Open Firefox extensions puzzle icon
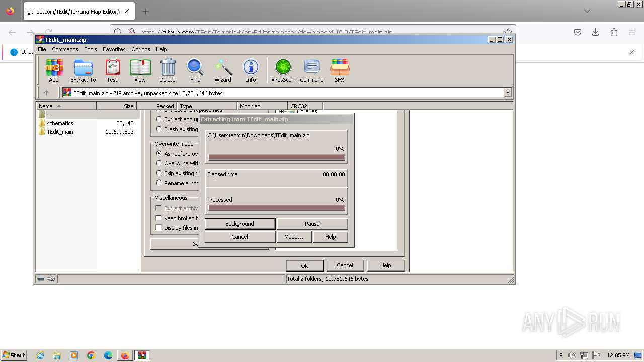Viewport: 644px width, 362px height. tap(614, 32)
